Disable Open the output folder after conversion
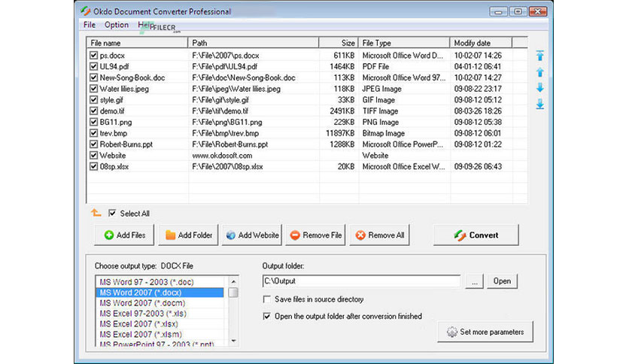This screenshot has width=629, height=364. 266,317
